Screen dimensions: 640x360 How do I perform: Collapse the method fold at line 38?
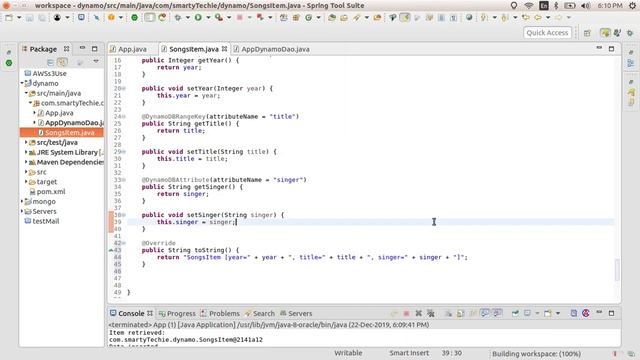124,215
